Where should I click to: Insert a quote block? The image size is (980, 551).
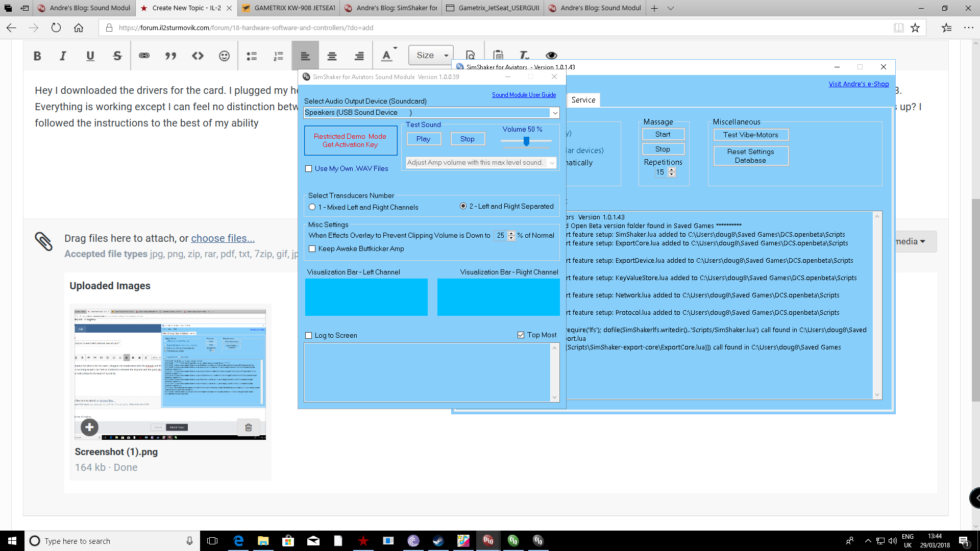click(x=170, y=56)
